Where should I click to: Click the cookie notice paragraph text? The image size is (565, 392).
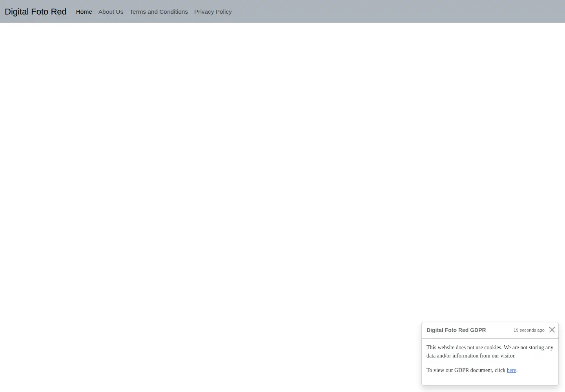(490, 352)
